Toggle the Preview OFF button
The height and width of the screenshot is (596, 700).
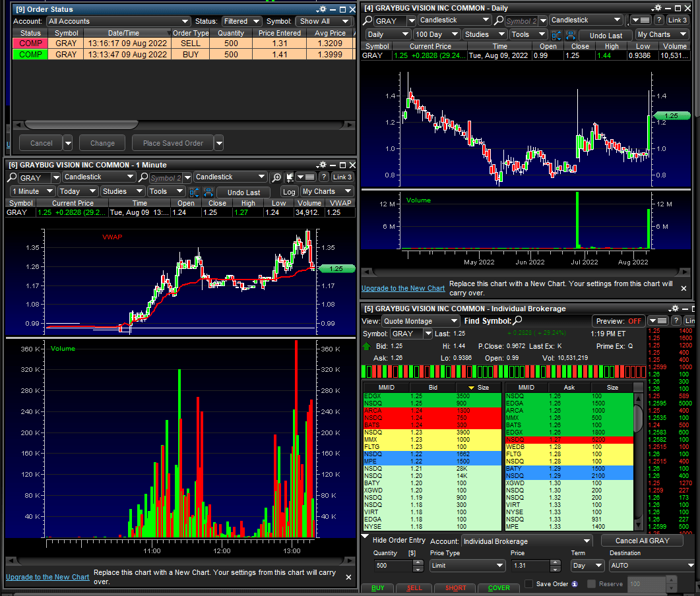click(618, 321)
